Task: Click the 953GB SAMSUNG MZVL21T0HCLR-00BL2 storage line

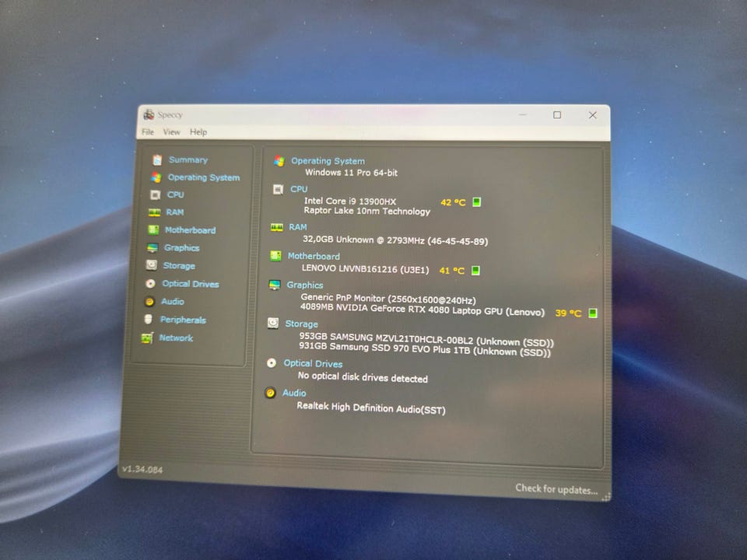Action: click(426, 339)
